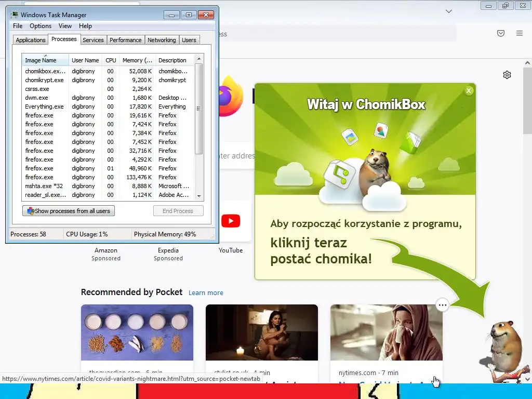This screenshot has height=399, width=532.
Task: Select the dwm.exe process row
Action: 109,98
